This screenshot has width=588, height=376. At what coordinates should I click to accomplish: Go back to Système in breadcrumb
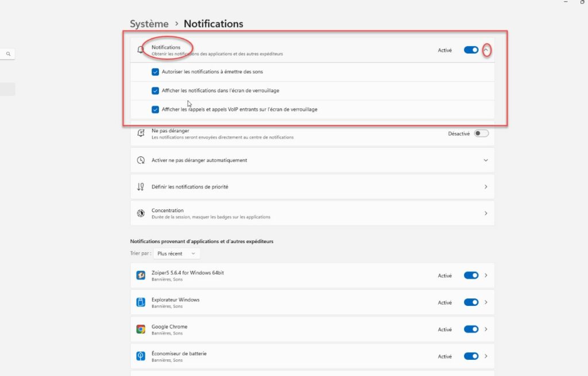coord(149,24)
